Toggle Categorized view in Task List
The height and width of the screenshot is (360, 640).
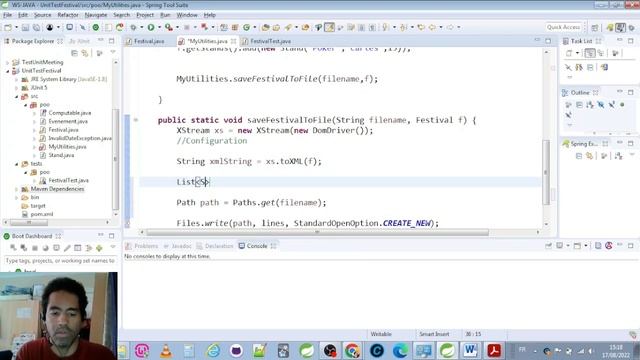tap(589, 53)
